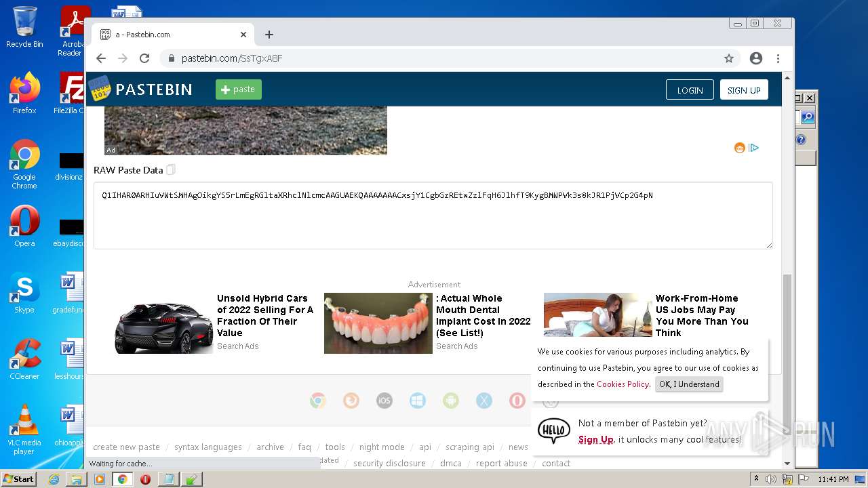Screen dimensions: 868x488
Task: Click the CCleaner desktop shortcut
Action: [x=24, y=359]
